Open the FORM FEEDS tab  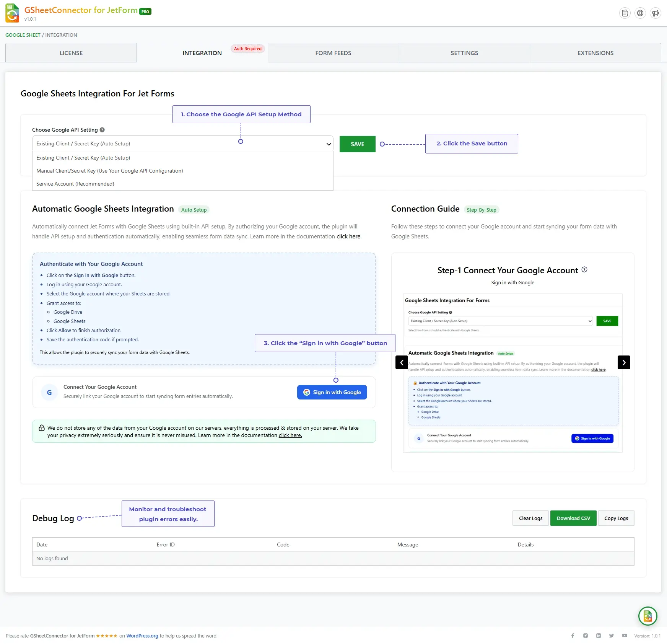click(333, 53)
